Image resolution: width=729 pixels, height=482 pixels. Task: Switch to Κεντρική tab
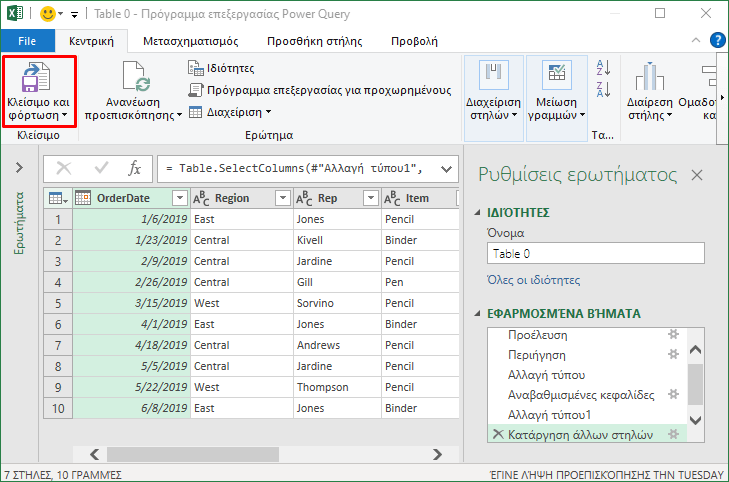[91, 41]
